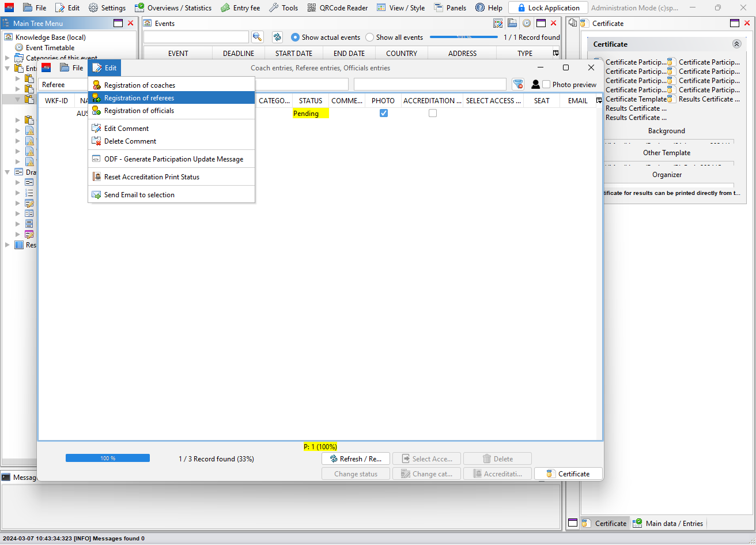Click the Lock Application button

point(548,7)
